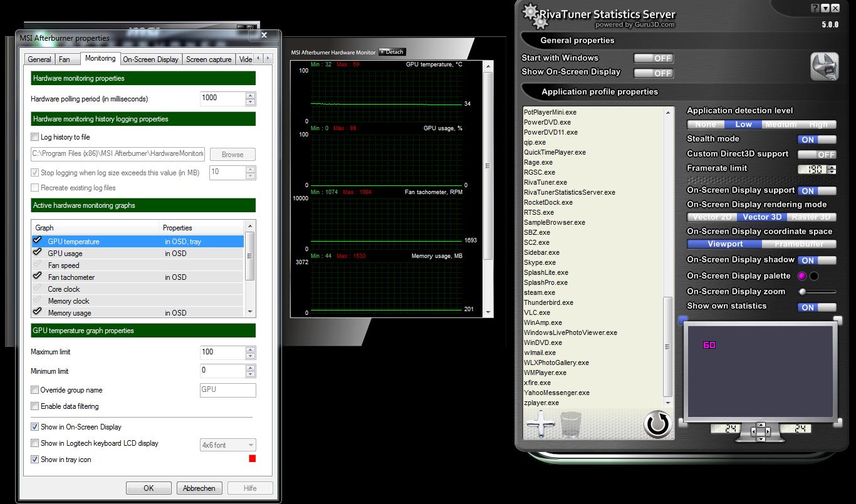Switch to the General tab
The width and height of the screenshot is (856, 504).
[39, 59]
